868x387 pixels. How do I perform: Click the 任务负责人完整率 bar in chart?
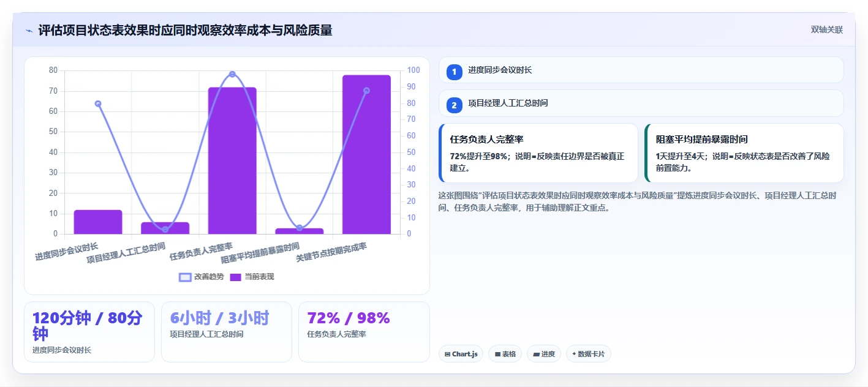coord(232,160)
